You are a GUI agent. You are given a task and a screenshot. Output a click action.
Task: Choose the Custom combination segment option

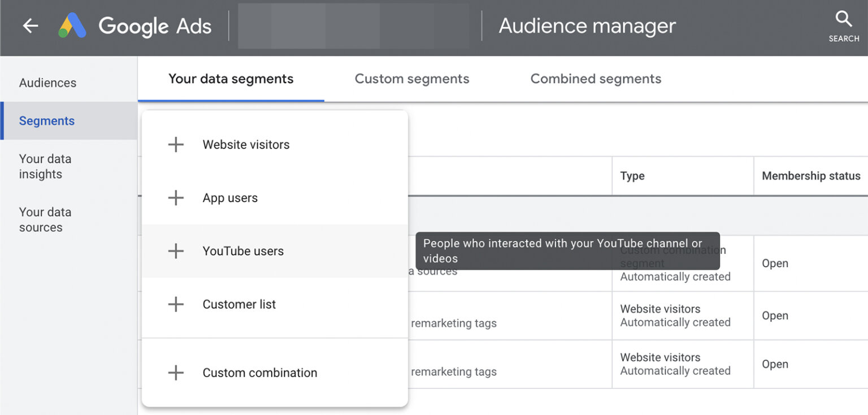259,372
